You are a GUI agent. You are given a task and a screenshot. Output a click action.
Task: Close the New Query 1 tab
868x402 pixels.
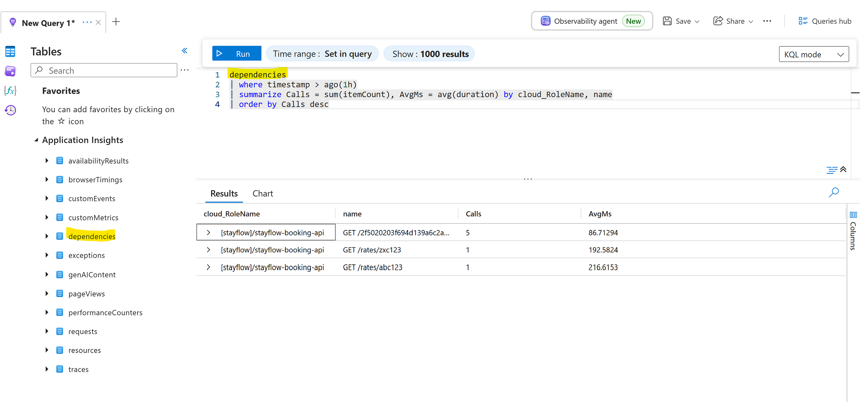[x=98, y=23]
